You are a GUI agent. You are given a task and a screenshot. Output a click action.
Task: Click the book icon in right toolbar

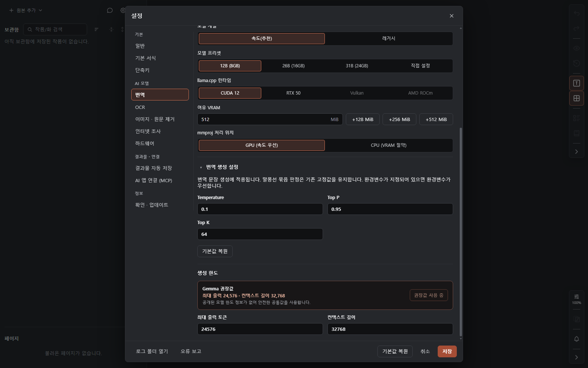click(577, 133)
